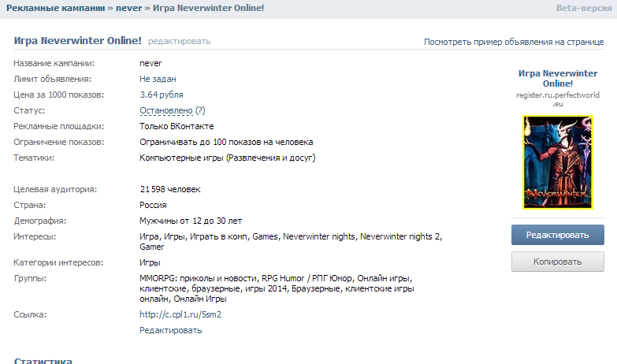Click the ad preview title Игра Neverwinter Online!
Image resolution: width=617 pixels, height=364 pixels.
pos(558,78)
